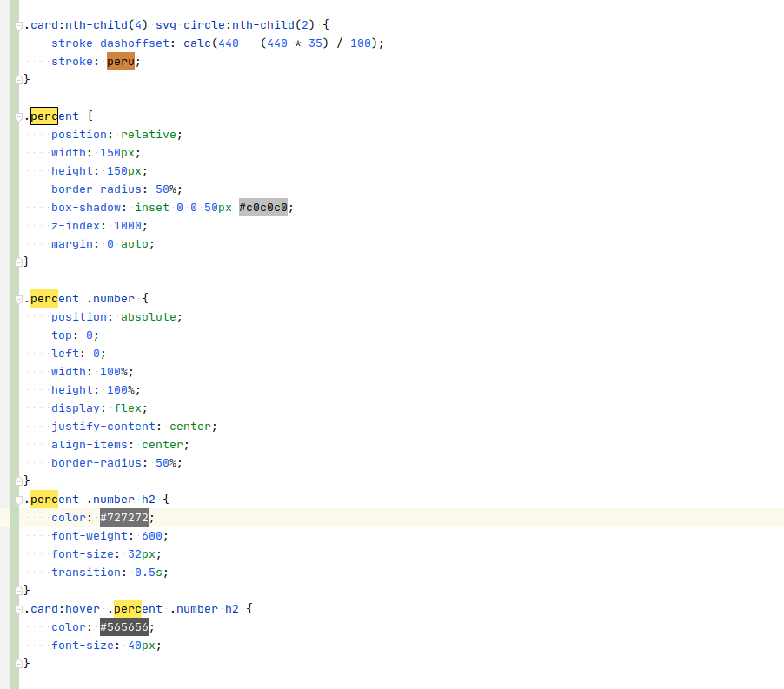Click the inset keyword
784x689 pixels.
click(x=152, y=208)
